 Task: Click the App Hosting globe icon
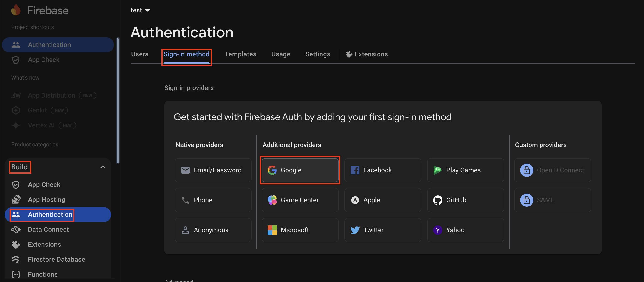click(16, 200)
